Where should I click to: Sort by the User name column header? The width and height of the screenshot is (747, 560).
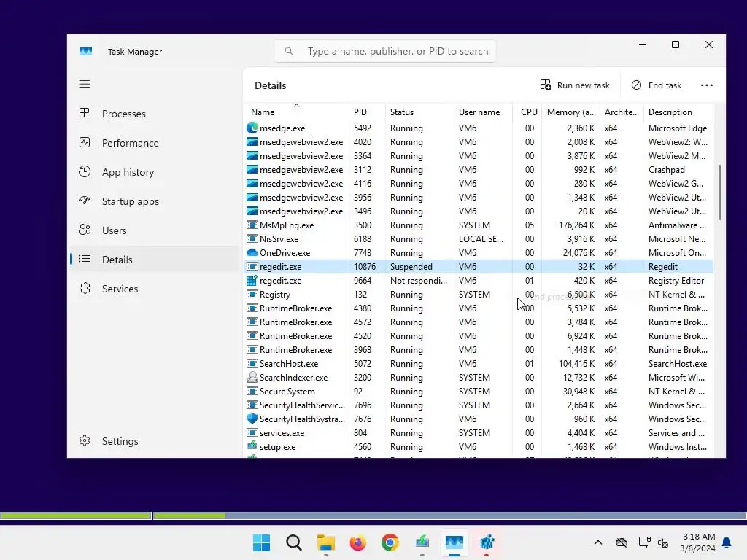pos(483,112)
